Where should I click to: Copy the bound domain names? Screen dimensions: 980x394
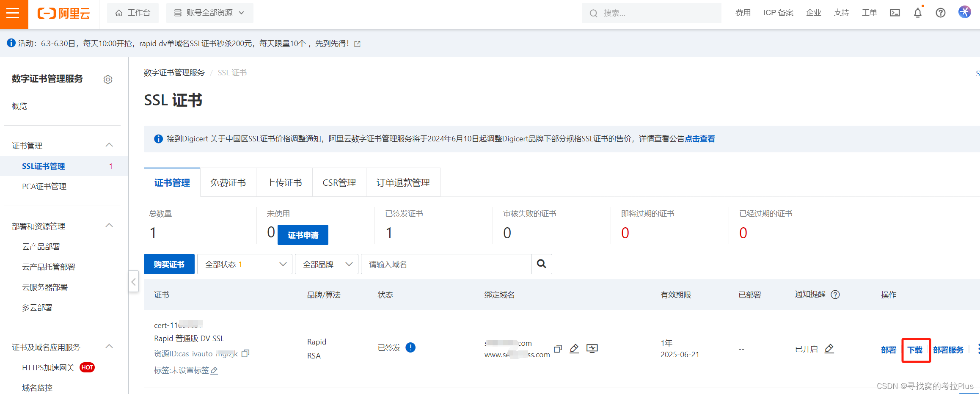click(x=558, y=349)
